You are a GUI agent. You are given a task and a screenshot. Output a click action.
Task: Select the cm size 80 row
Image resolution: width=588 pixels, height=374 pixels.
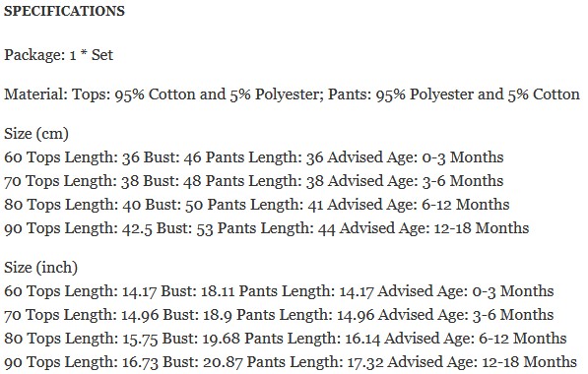point(256,205)
